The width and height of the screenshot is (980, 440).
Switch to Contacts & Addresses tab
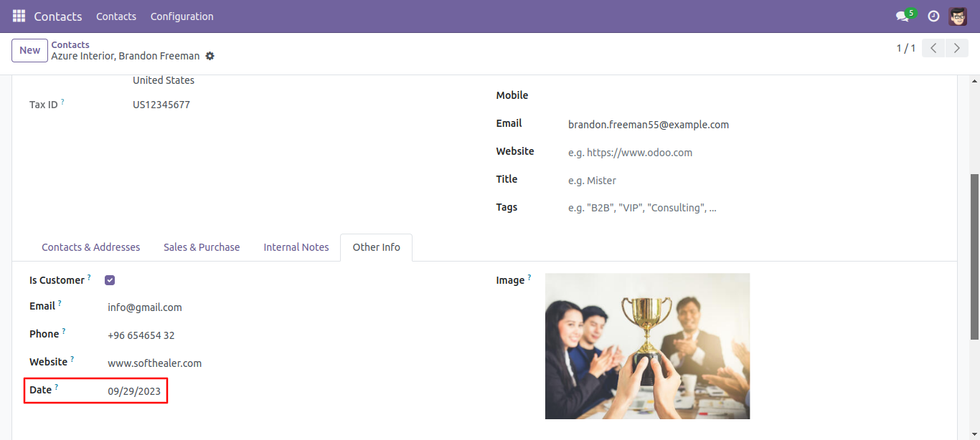[x=91, y=247]
